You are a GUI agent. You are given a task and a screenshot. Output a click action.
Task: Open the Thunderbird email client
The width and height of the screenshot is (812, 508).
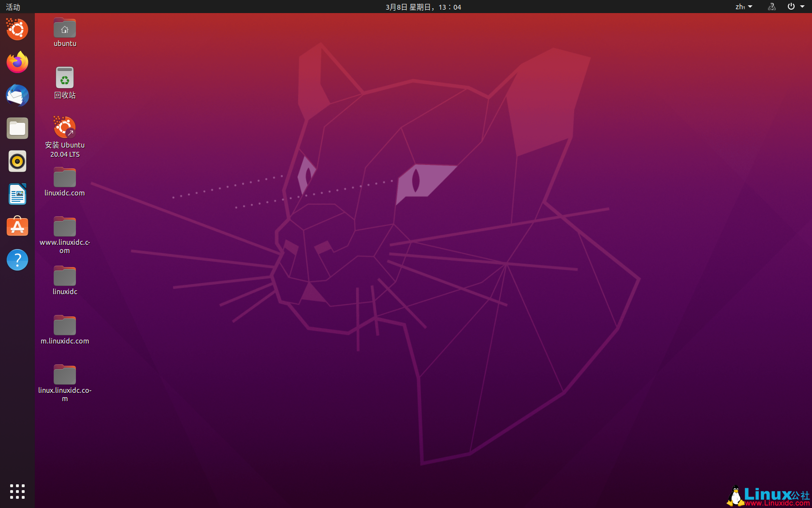[17, 96]
